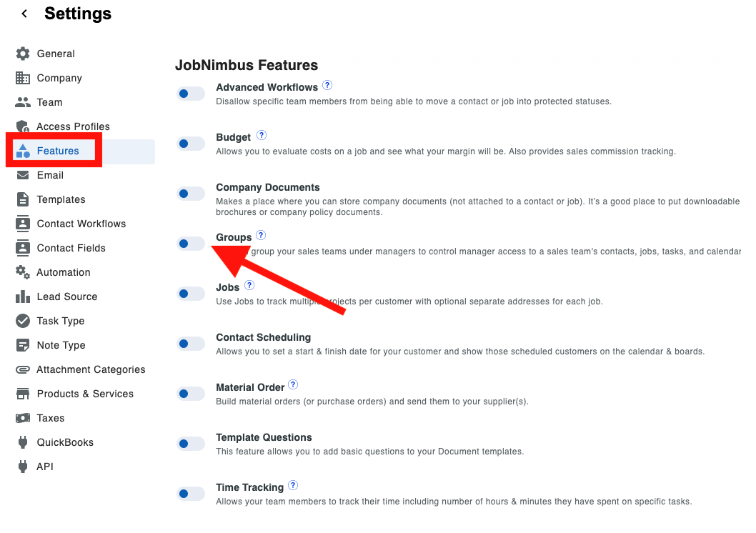Navigate to Attachment Categories settings
756x533 pixels.
click(x=91, y=369)
